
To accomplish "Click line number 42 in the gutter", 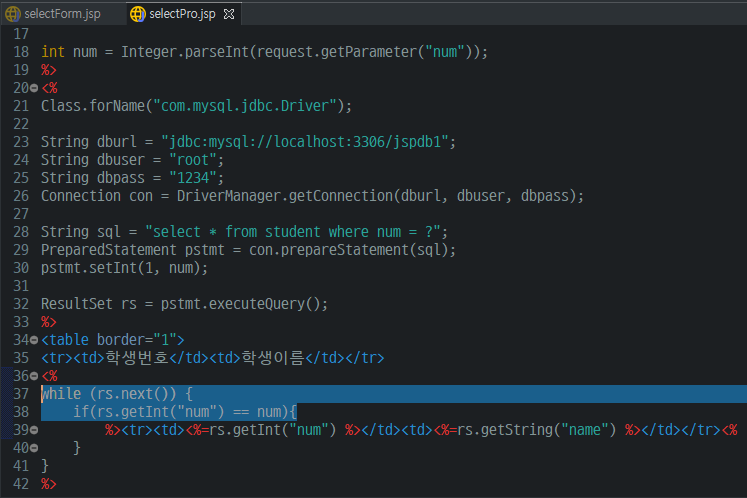I will pyautogui.click(x=21, y=484).
